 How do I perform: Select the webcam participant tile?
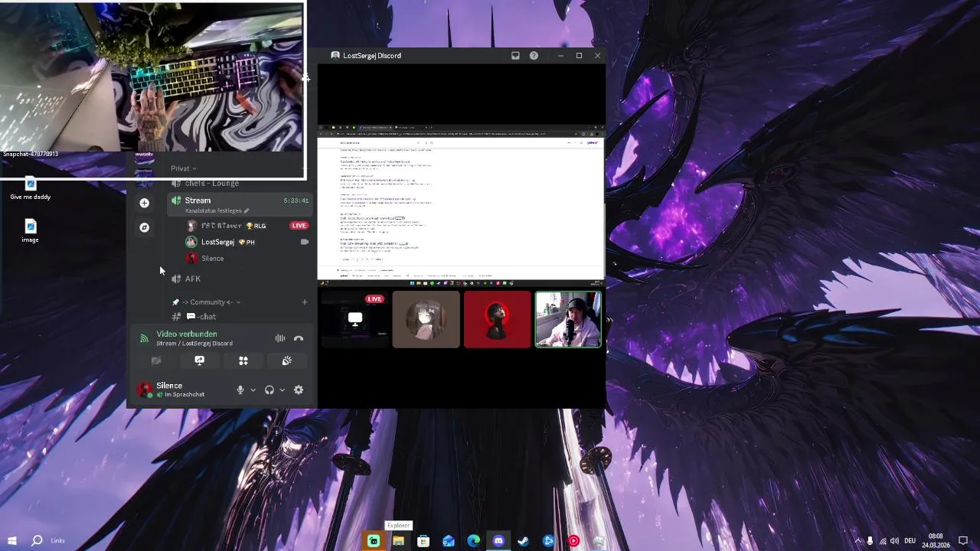coord(568,319)
